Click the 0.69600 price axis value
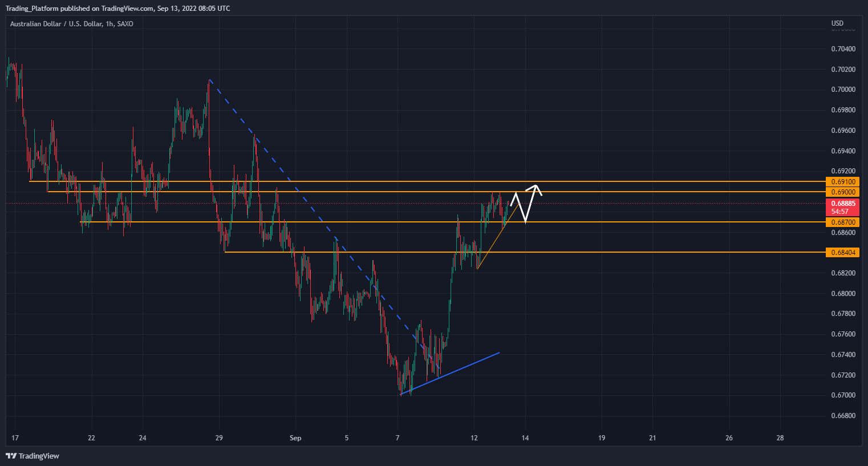 (843, 131)
